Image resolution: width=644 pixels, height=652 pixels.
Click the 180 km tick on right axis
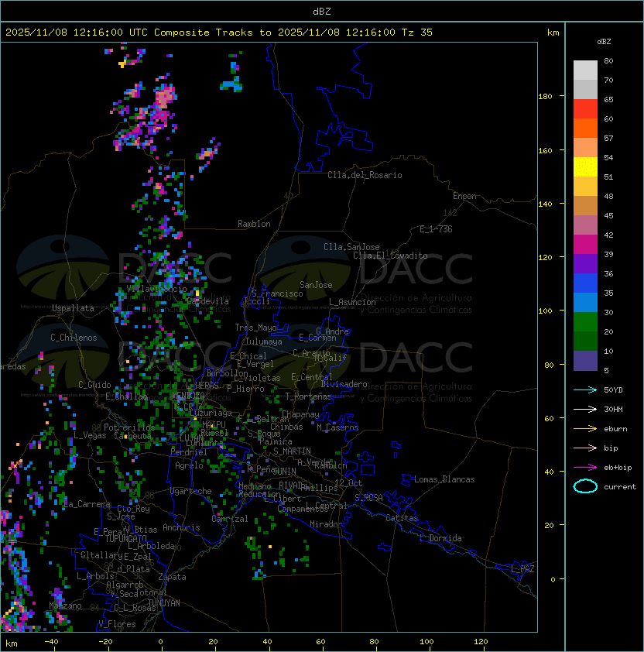(x=545, y=97)
